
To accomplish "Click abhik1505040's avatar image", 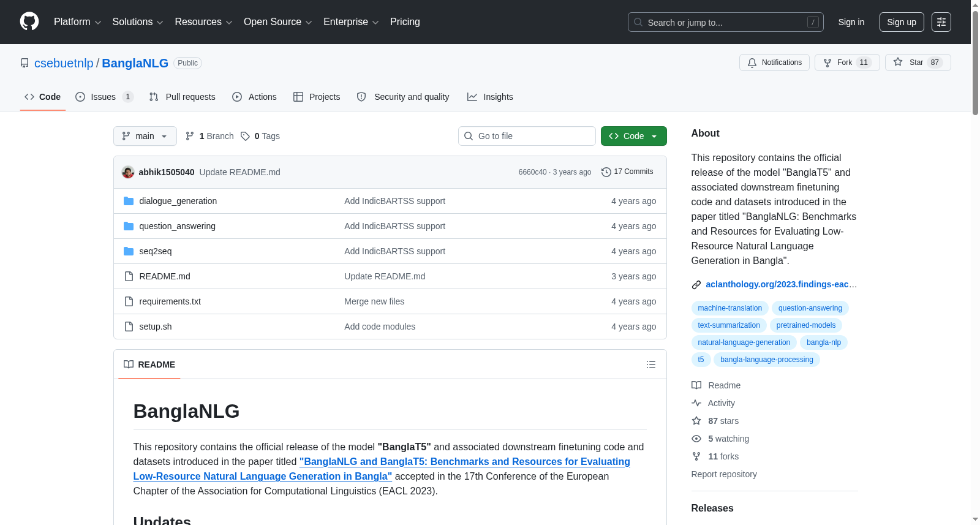I will tap(128, 172).
